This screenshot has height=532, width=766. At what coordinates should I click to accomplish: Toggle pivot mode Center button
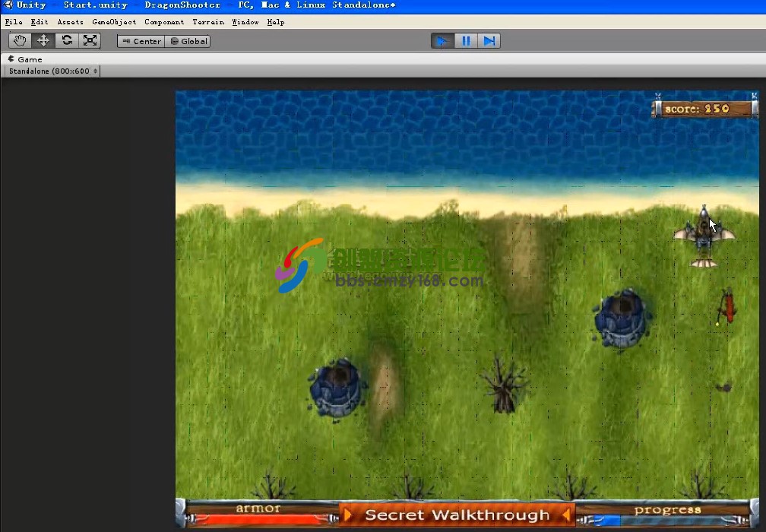click(x=141, y=42)
